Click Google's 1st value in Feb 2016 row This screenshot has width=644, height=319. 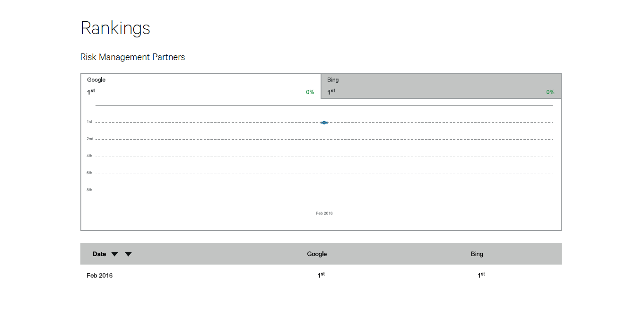click(x=321, y=275)
